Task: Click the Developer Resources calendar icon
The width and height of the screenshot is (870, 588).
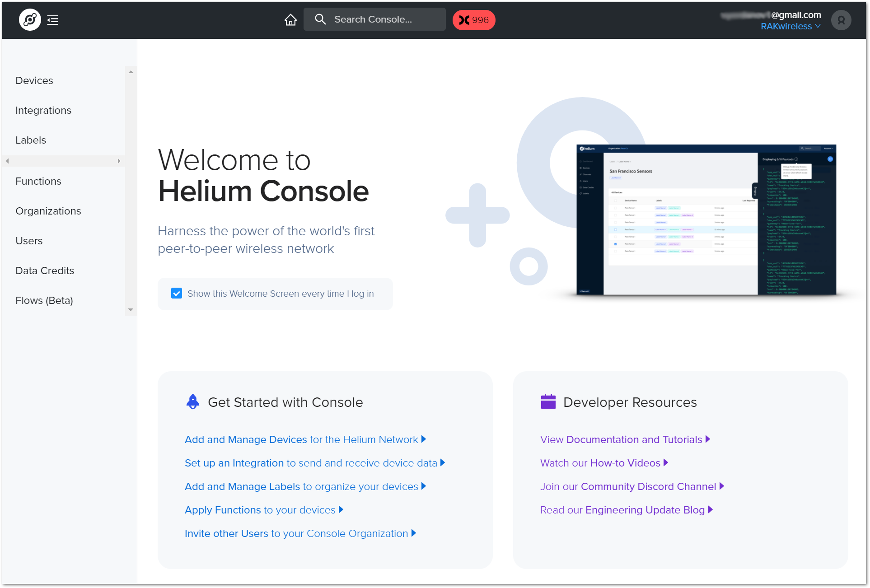Action: 548,401
